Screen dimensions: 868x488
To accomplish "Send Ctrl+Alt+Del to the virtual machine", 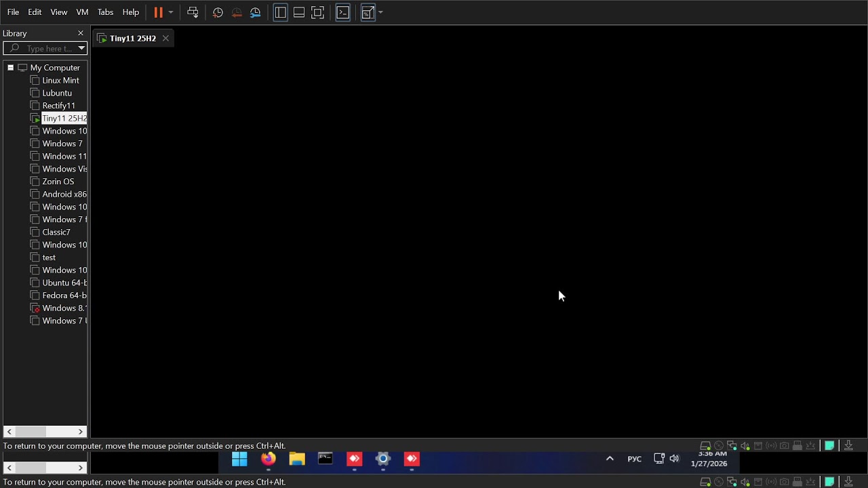I will [x=193, y=12].
